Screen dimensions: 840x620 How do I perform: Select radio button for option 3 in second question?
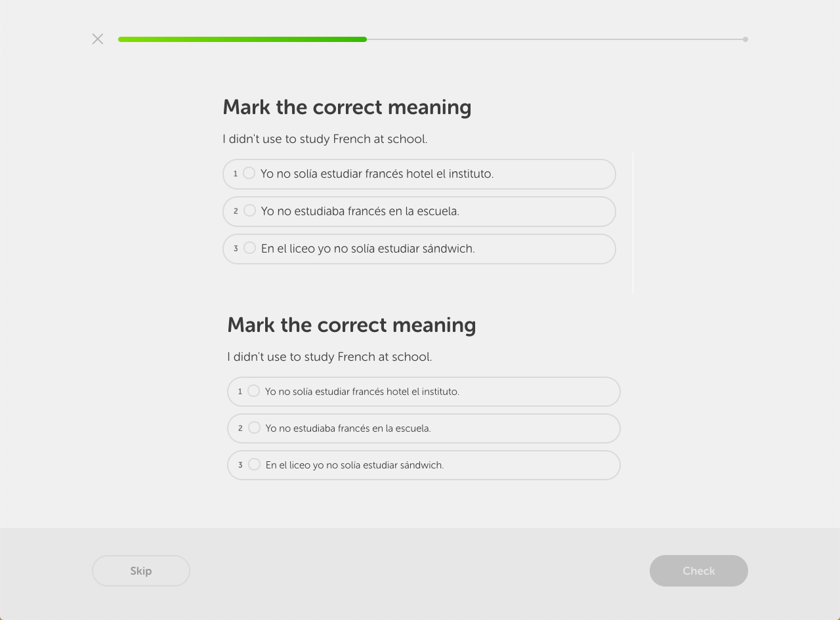(254, 464)
